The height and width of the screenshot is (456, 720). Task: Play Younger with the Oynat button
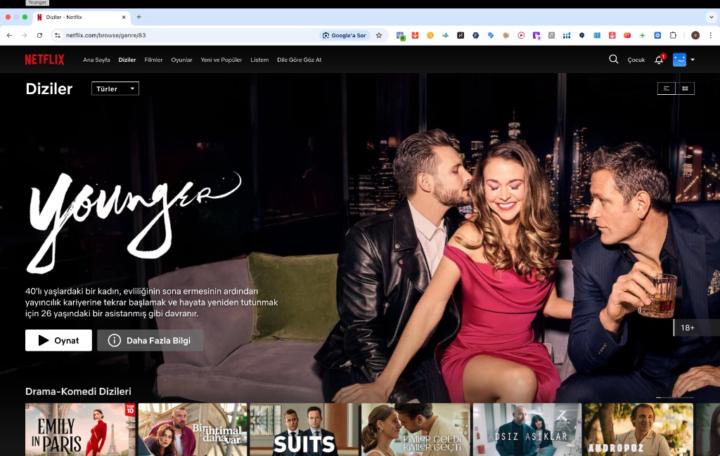[58, 340]
